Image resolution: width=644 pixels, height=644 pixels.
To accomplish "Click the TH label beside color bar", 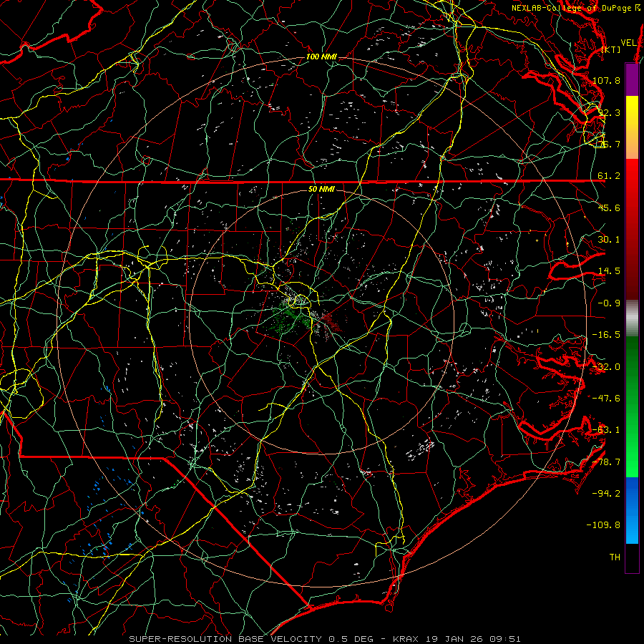I will click(615, 557).
